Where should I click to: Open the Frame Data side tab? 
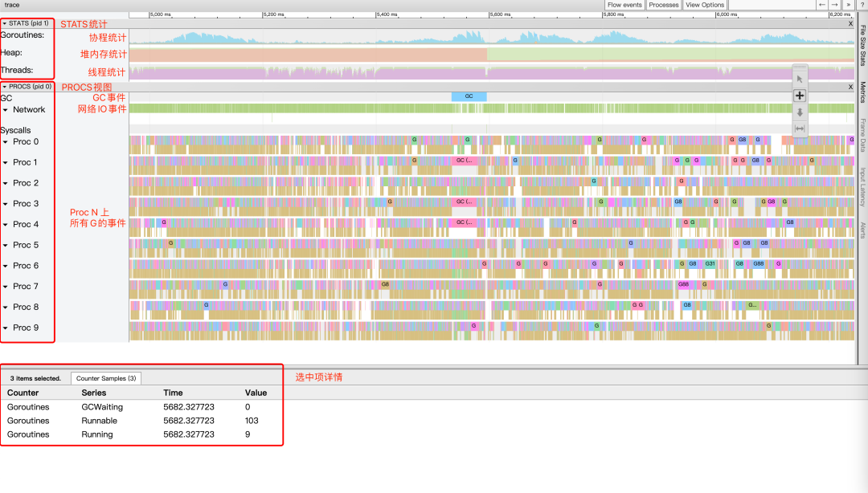click(862, 135)
